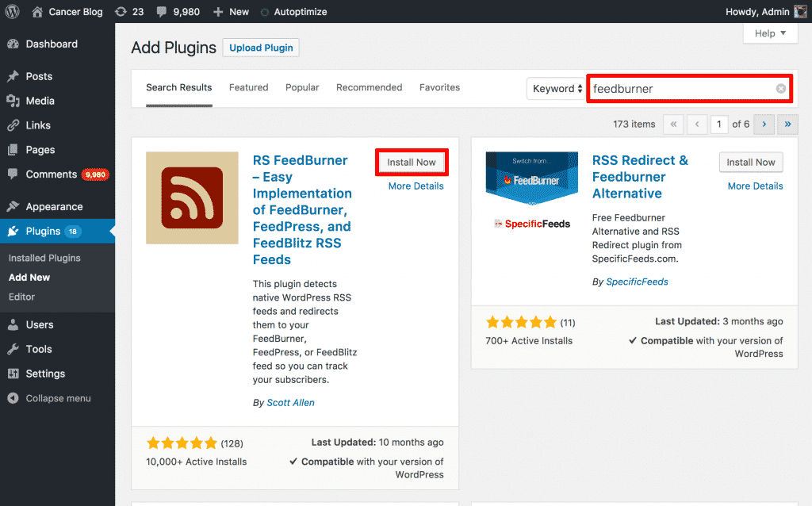Screen dimensions: 812x506
Task: Click the WordPress logo in the admin bar
Action: tap(11, 11)
